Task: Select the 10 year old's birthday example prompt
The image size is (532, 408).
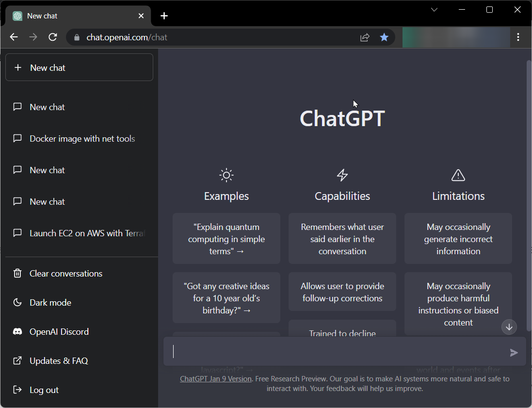Action: (x=226, y=298)
